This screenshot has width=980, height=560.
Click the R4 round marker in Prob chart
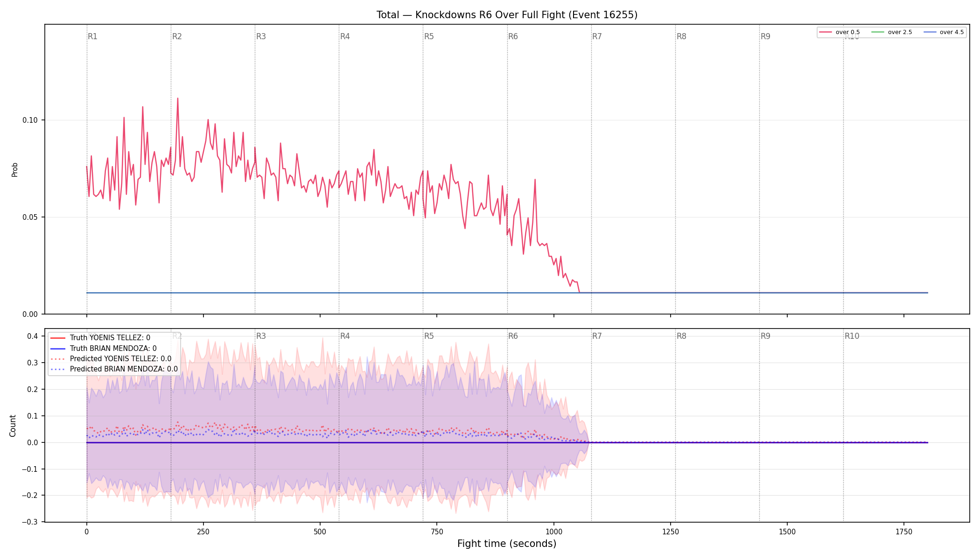[345, 36]
